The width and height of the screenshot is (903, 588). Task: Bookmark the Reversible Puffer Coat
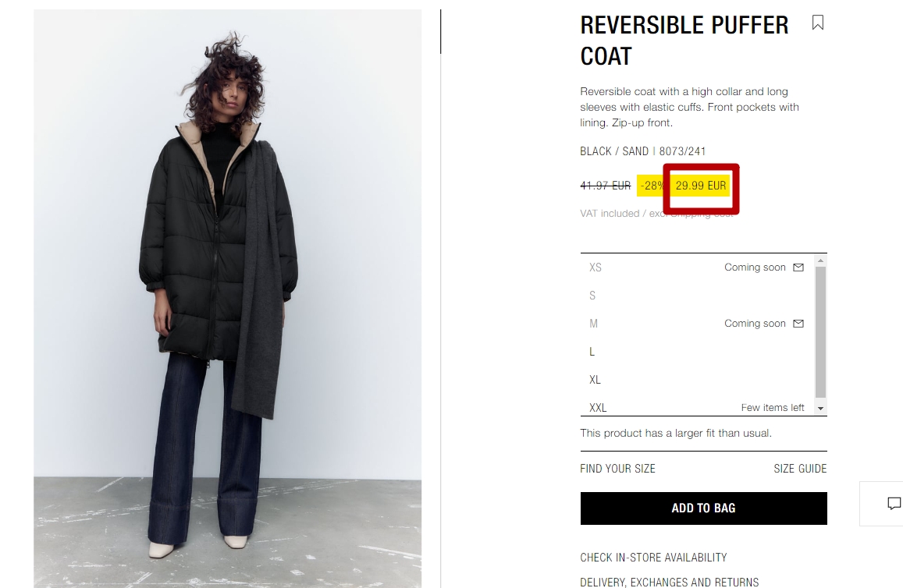(818, 23)
